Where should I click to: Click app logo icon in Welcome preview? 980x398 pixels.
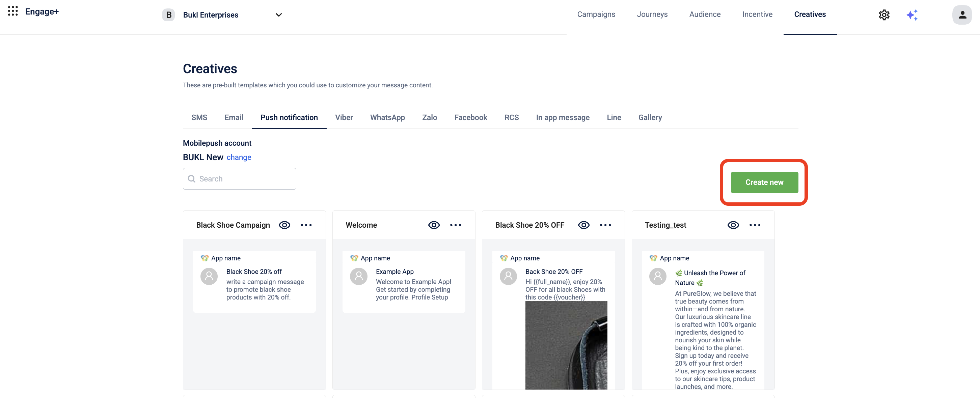(x=354, y=258)
